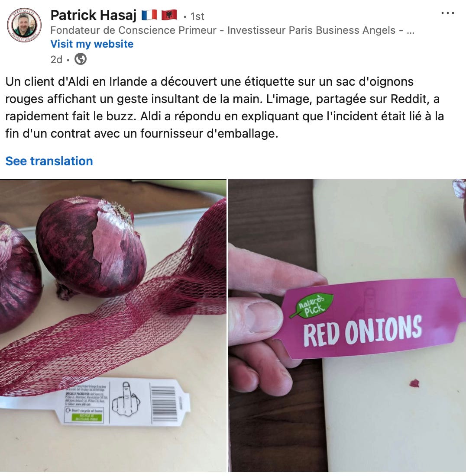
Task: Click See translation below the post
Action: point(49,161)
